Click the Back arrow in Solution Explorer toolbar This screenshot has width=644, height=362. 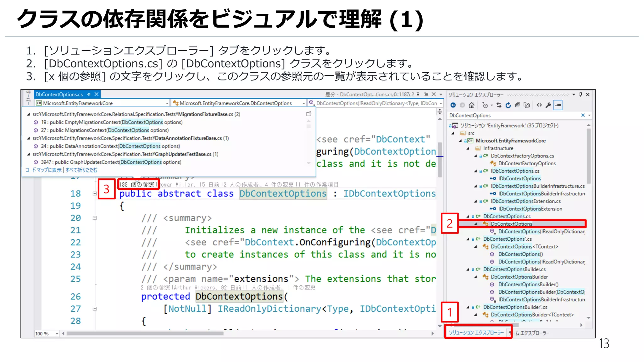click(453, 105)
